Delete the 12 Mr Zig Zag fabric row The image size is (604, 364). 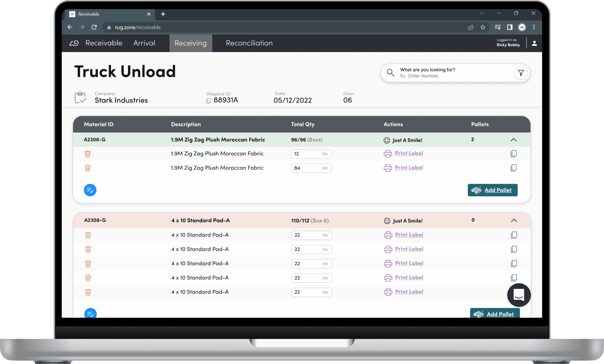click(88, 154)
